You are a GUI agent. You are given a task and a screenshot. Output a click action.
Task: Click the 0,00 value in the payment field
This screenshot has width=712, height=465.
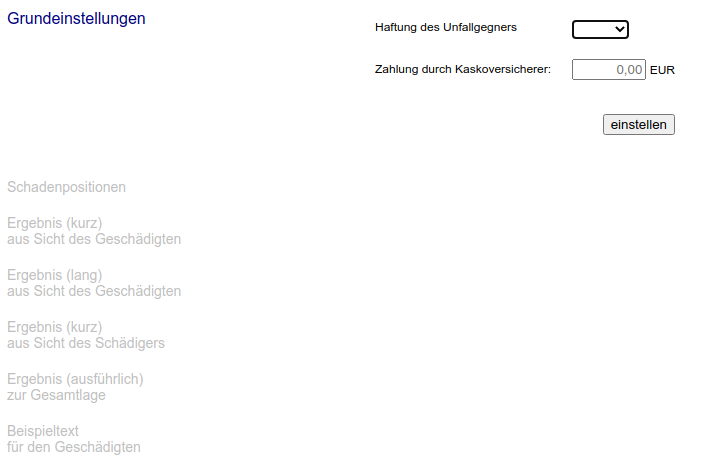pyautogui.click(x=629, y=70)
